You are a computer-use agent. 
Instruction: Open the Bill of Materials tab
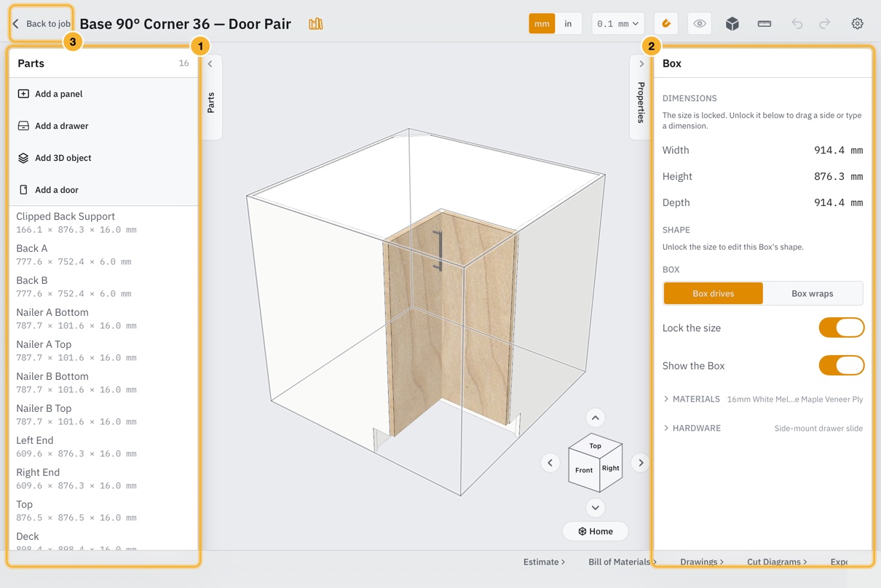click(623, 562)
